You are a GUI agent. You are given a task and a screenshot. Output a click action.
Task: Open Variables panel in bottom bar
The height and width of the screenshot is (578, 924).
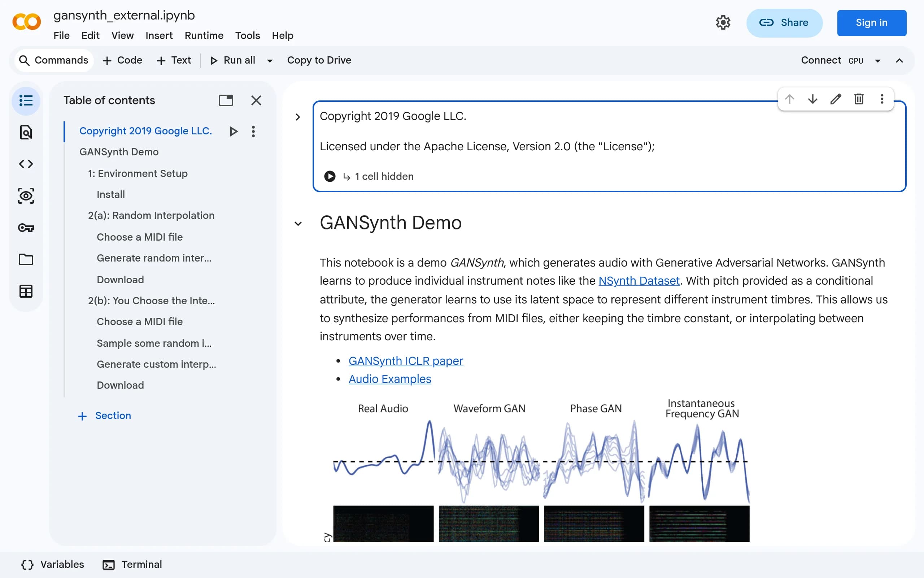pos(53,564)
